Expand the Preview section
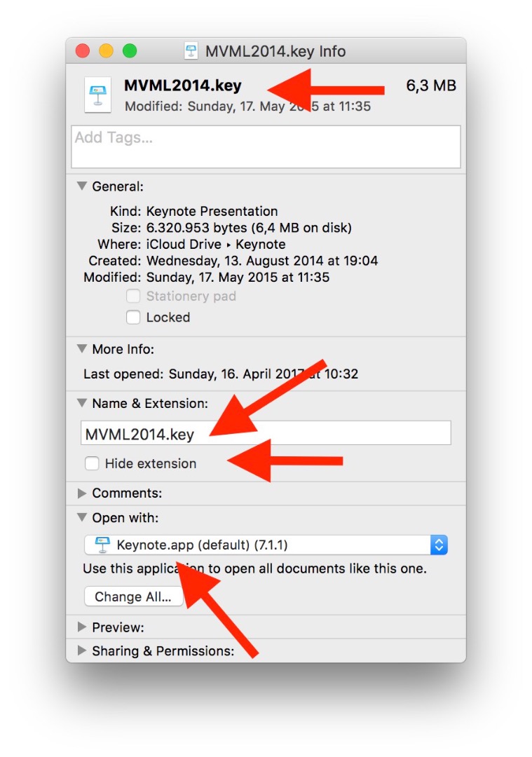The image size is (532, 757). click(82, 627)
